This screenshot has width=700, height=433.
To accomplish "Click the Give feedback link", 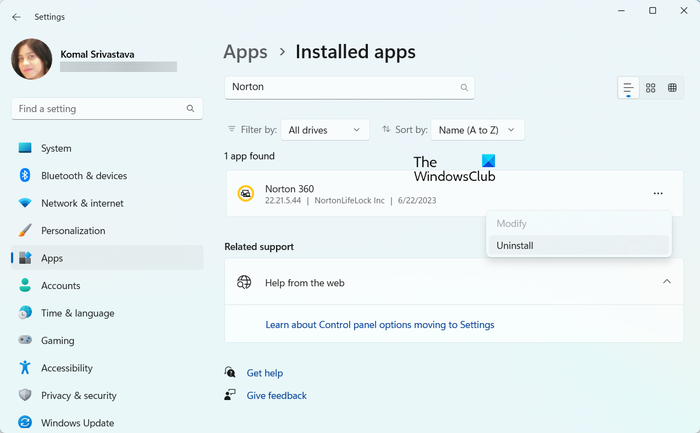I will coord(276,396).
